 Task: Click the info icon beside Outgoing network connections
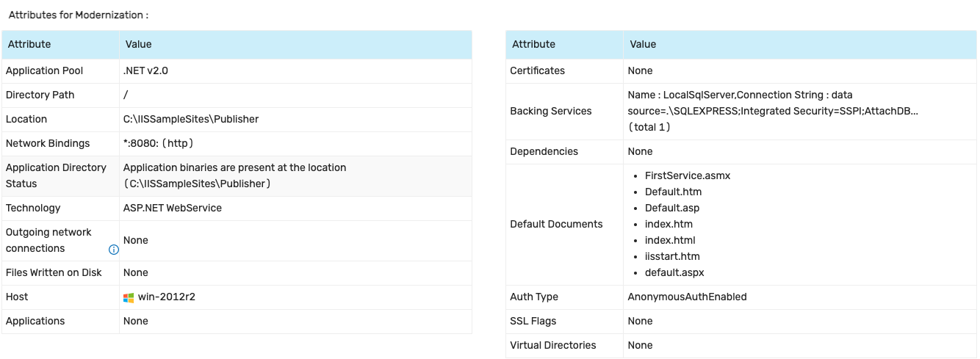tap(114, 250)
